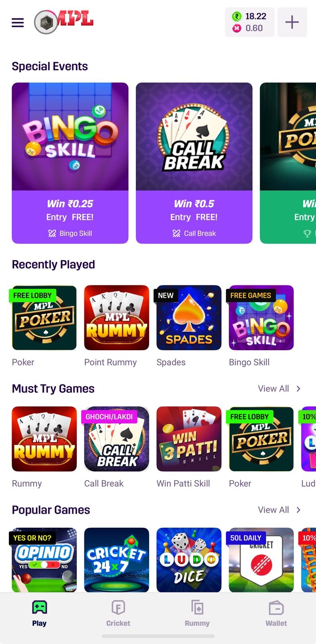This screenshot has height=644, width=316.
Task: Open the Call Break Win ₹0.5 event
Action: 194,163
